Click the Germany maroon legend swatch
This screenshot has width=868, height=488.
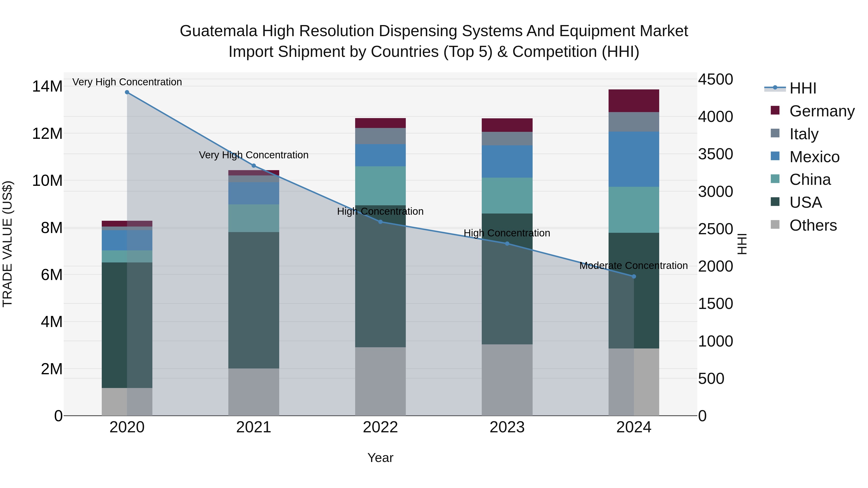pos(775,110)
